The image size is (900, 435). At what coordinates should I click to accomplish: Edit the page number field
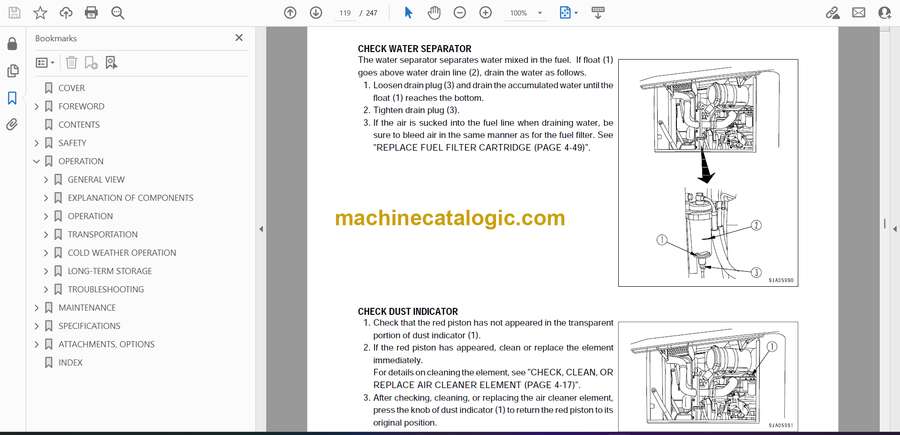(x=344, y=13)
